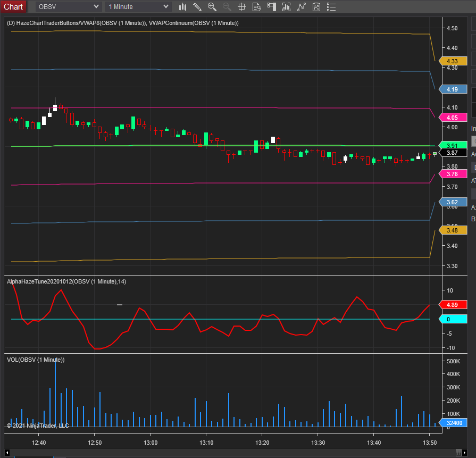Open the OBSV instrument dropdown
Viewport: 476px width, 458px height.
(x=69, y=7)
